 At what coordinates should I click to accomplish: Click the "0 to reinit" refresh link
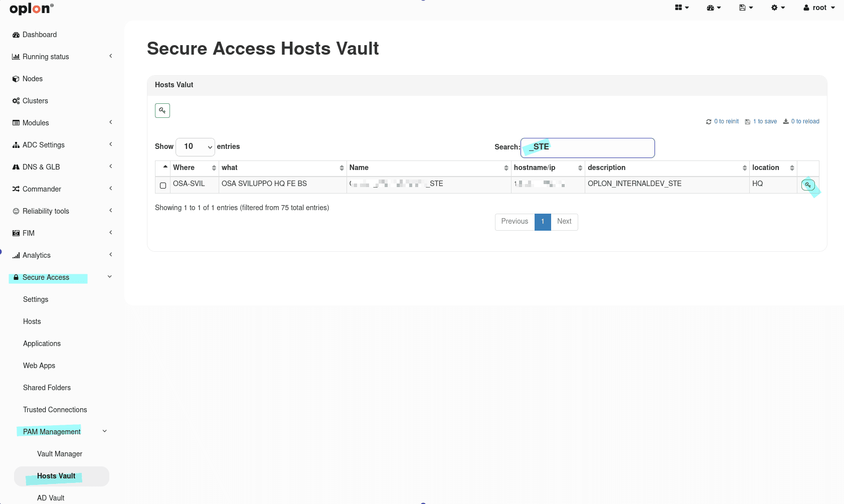[x=722, y=121]
